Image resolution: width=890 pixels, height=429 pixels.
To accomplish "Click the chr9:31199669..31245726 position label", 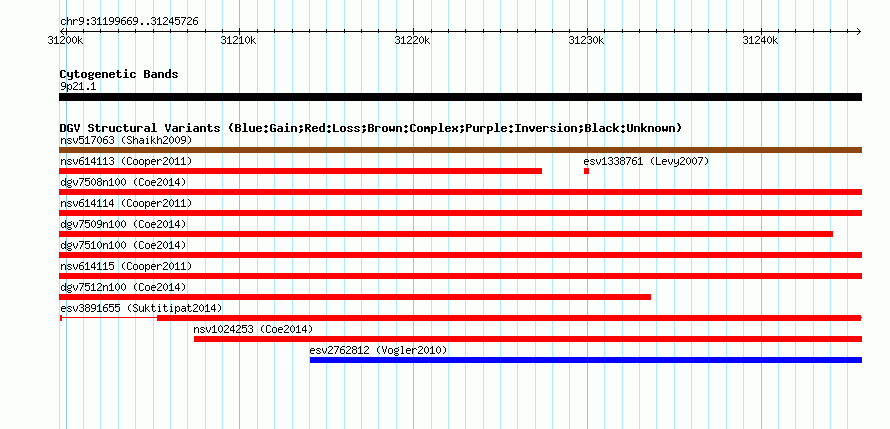I will click(x=129, y=22).
